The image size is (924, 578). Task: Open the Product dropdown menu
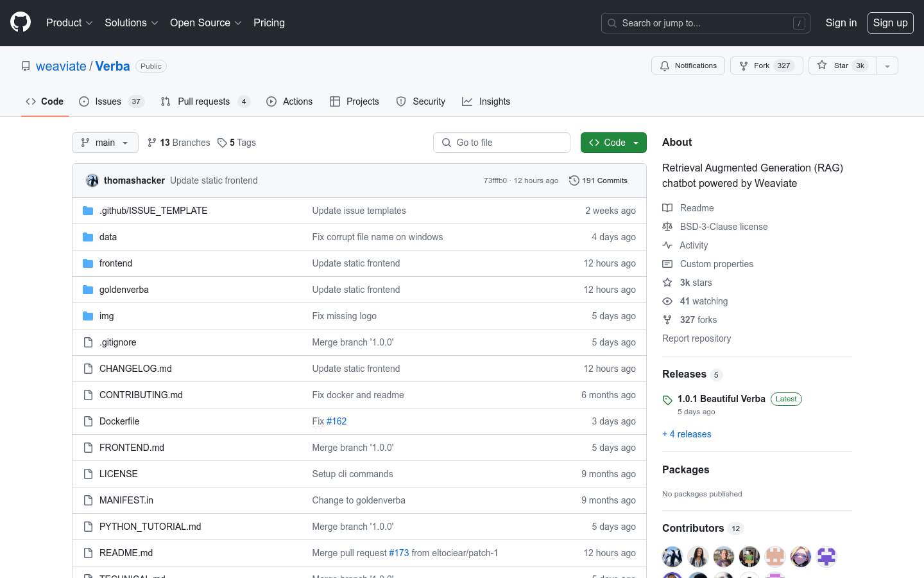tap(69, 22)
